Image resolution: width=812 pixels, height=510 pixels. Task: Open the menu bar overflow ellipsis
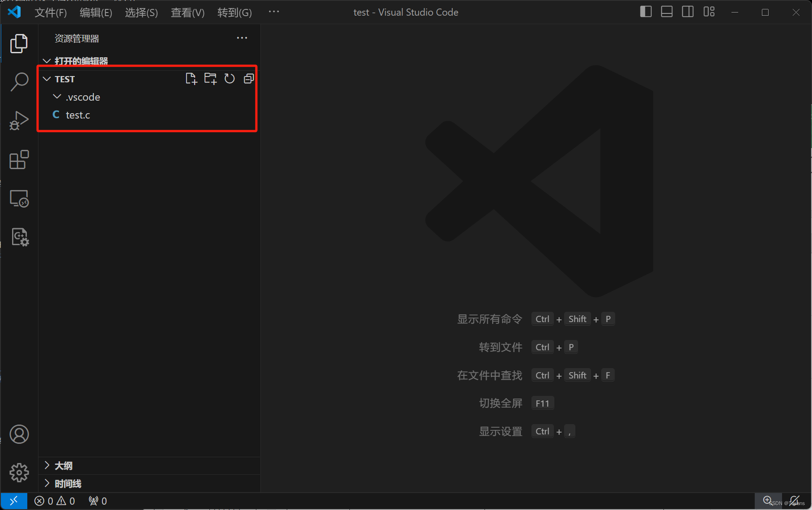point(274,12)
